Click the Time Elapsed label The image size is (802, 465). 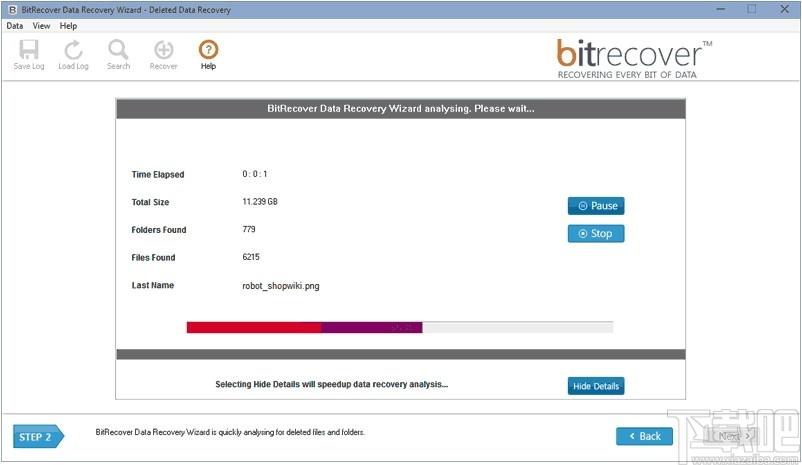158,174
